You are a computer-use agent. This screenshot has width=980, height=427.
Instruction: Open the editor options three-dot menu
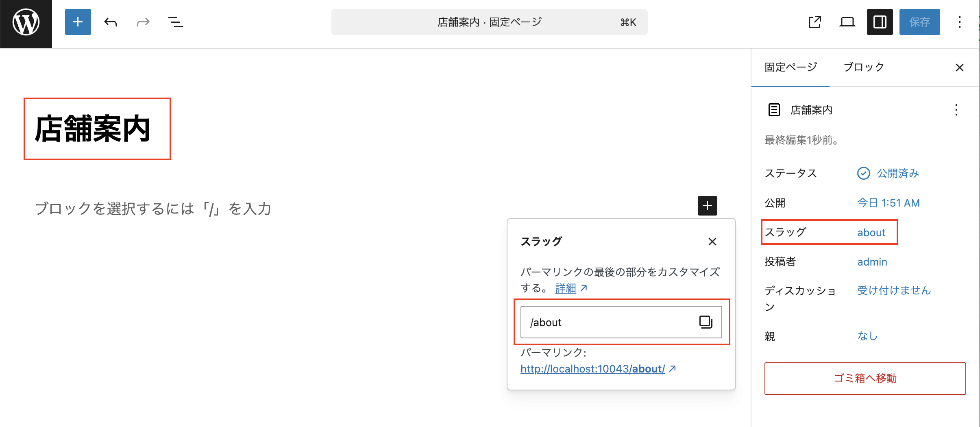point(959,22)
